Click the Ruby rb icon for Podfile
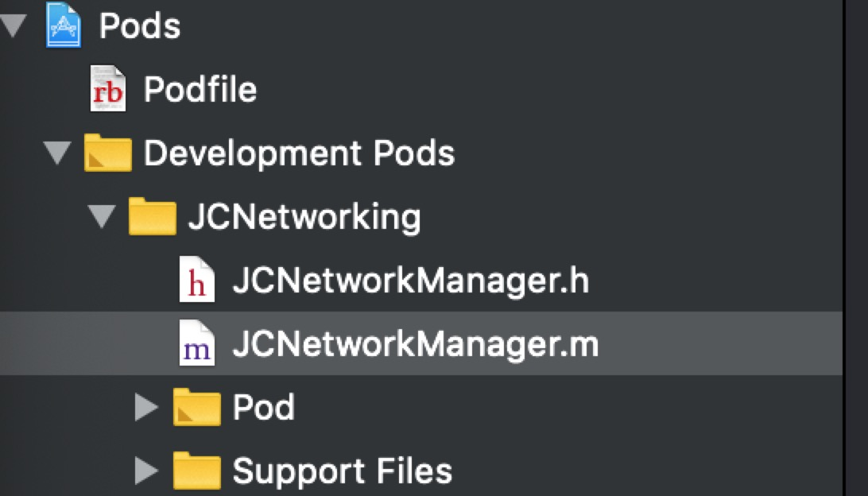Viewport: 868px width, 496px height. [108, 88]
